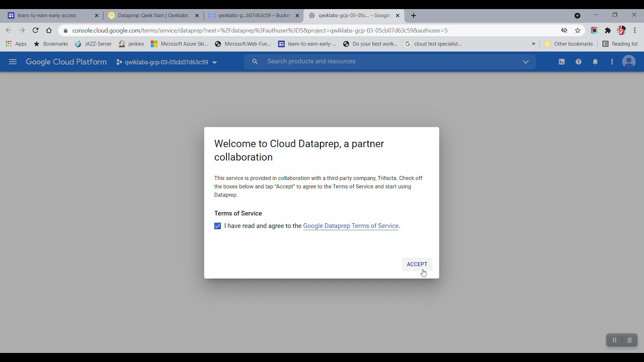The width and height of the screenshot is (644, 362).
Task: View site information via the padlock icon
Action: [65, 30]
